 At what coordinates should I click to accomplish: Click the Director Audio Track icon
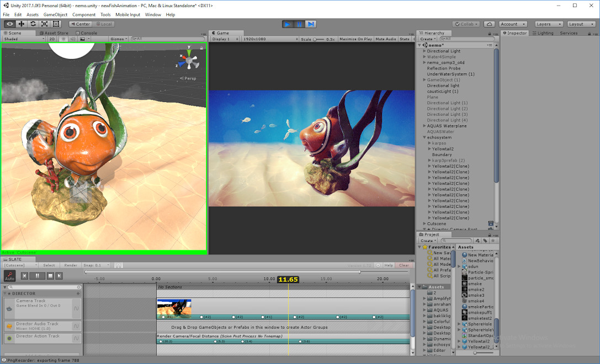(x=9, y=326)
